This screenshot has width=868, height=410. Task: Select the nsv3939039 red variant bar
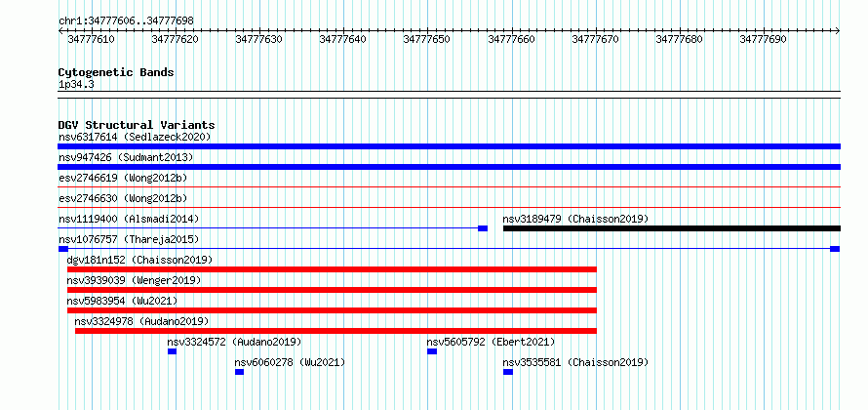[x=333, y=290]
